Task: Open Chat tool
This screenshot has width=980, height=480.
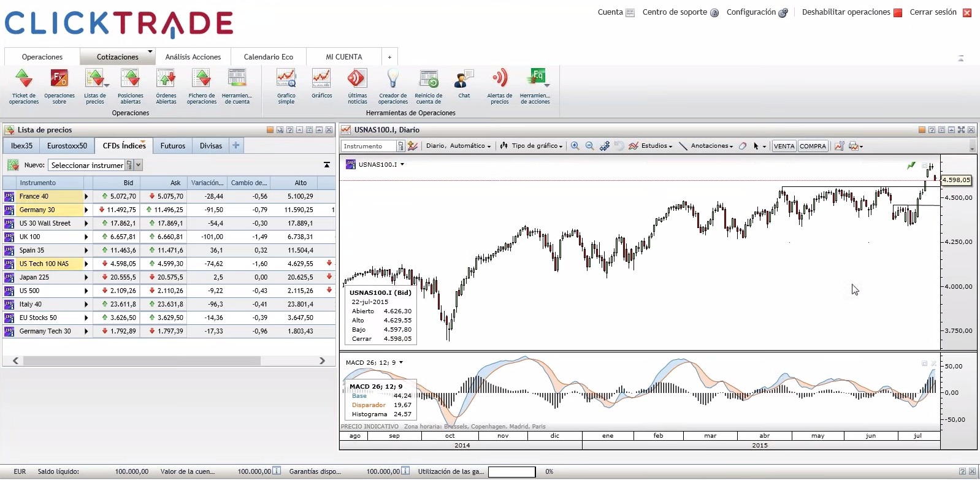Action: pos(464,83)
